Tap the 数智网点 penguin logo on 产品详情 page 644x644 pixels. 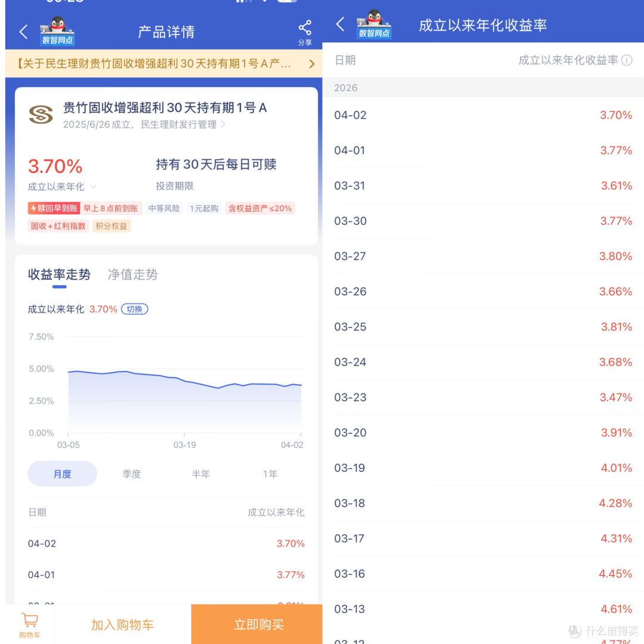(57, 31)
